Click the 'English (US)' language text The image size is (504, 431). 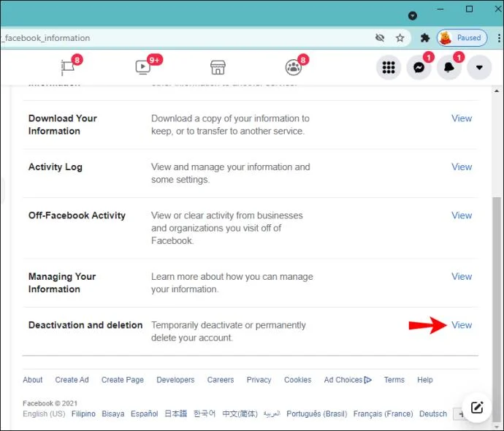[x=44, y=414]
